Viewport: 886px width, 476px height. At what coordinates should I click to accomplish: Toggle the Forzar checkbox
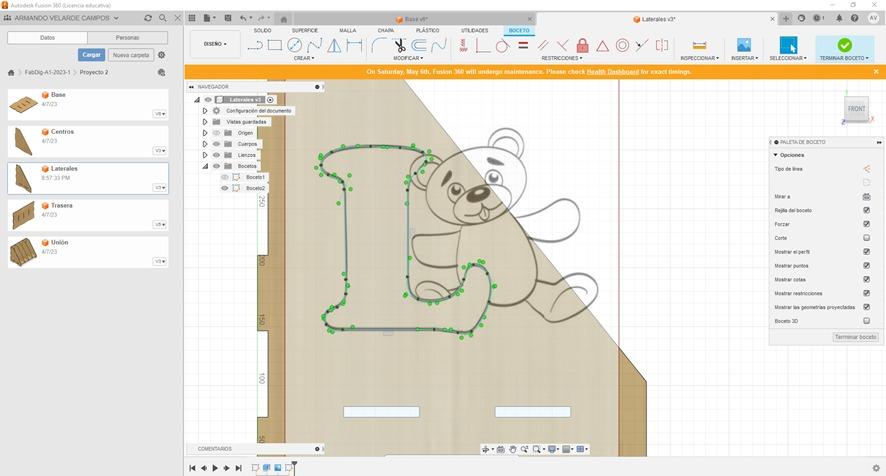pyautogui.click(x=866, y=224)
